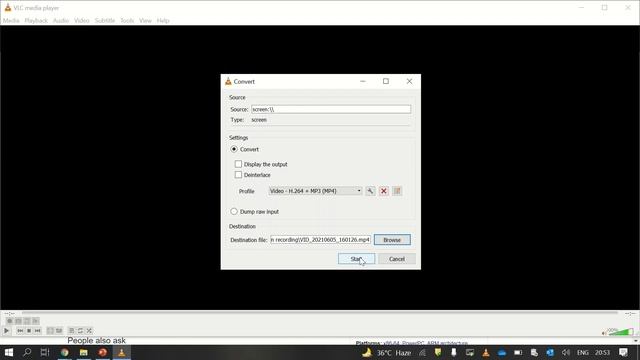Open system volume speaker tray icon
Image resolution: width=640 pixels, height=360 pixels.
(x=566, y=353)
